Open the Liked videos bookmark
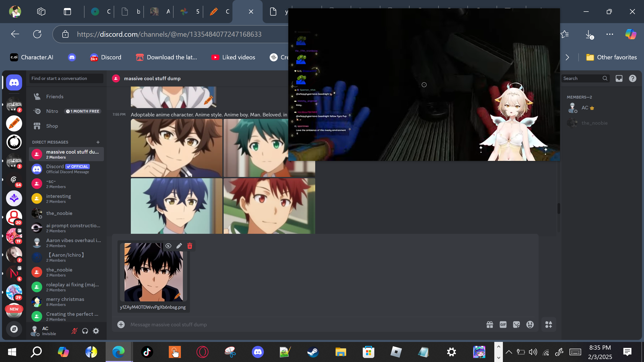Screen dimensions: 644x362 (233, 57)
